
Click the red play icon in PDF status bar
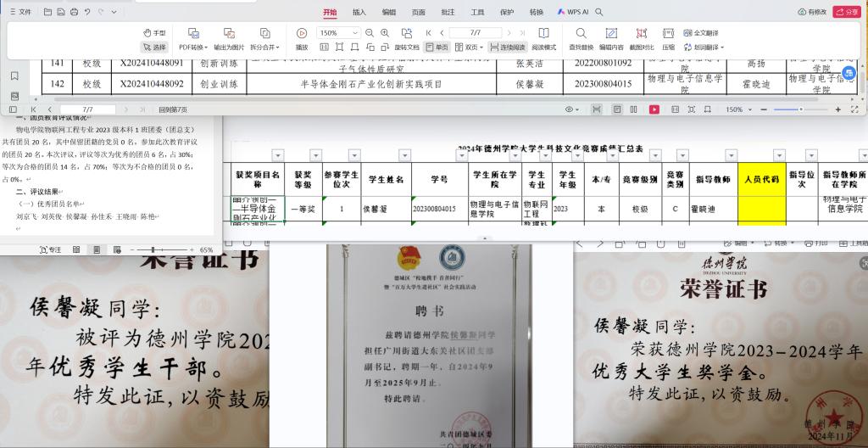tap(654, 109)
